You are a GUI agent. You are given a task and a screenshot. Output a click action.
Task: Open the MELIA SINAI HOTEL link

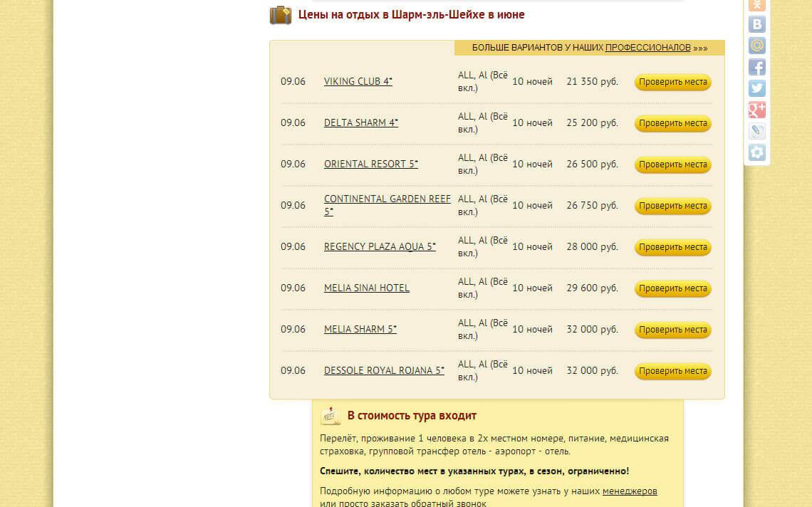coord(366,288)
